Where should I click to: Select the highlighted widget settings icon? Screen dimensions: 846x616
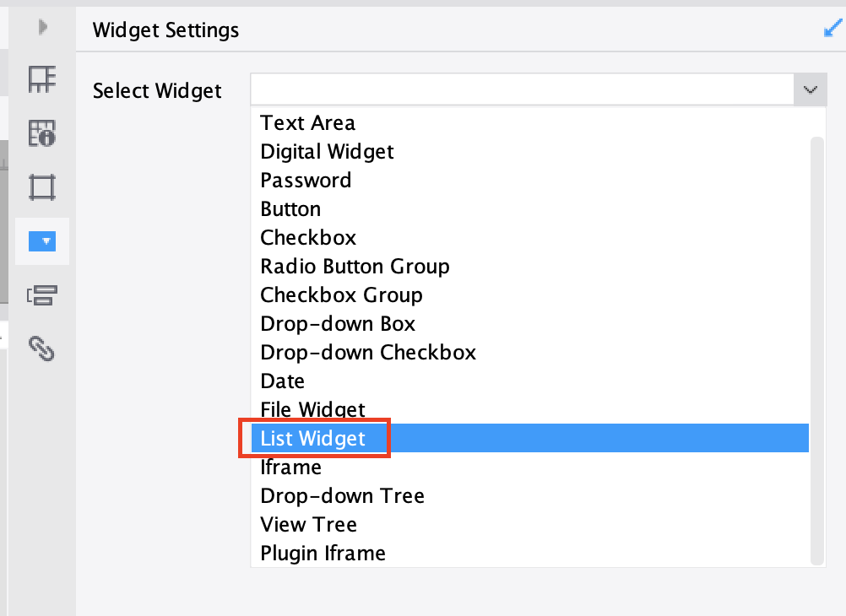click(x=41, y=241)
